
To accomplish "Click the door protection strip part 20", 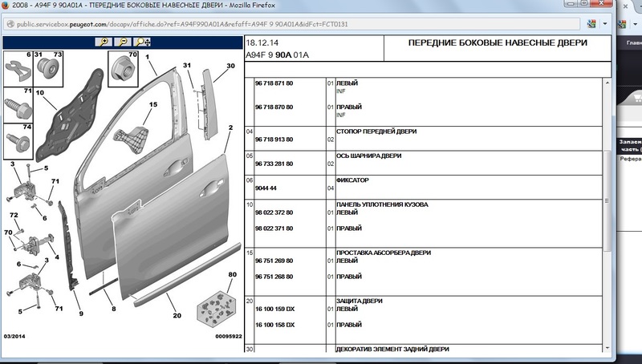I will 189,274.
